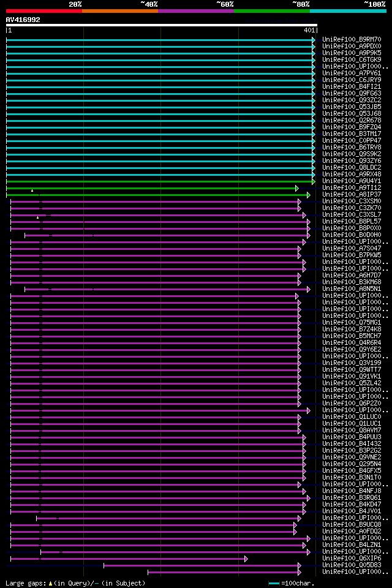Open hit UniRef100_C6TGK9
This screenshot has width=392, height=588.
point(352,59)
